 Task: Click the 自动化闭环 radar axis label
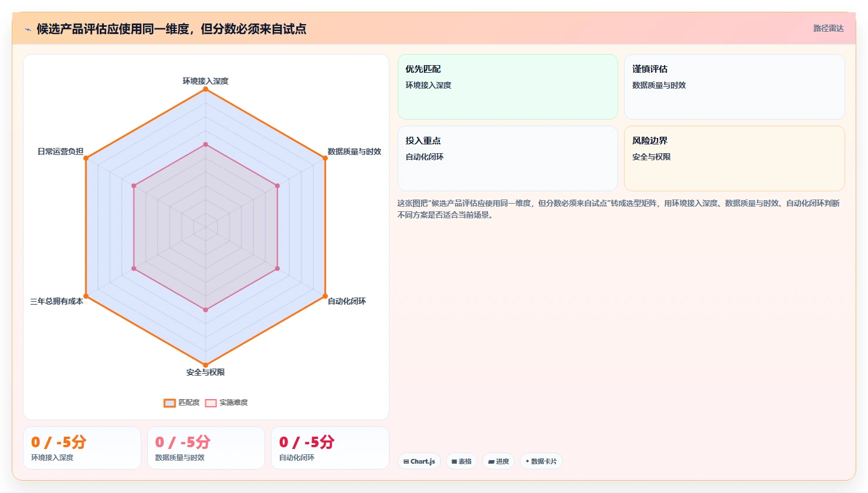tap(347, 301)
